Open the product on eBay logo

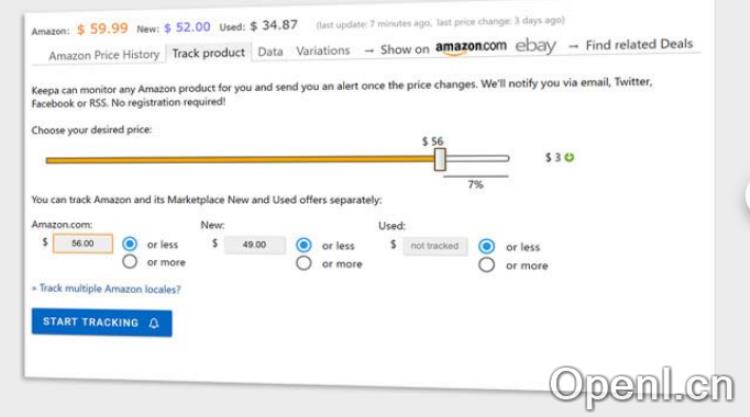[535, 46]
